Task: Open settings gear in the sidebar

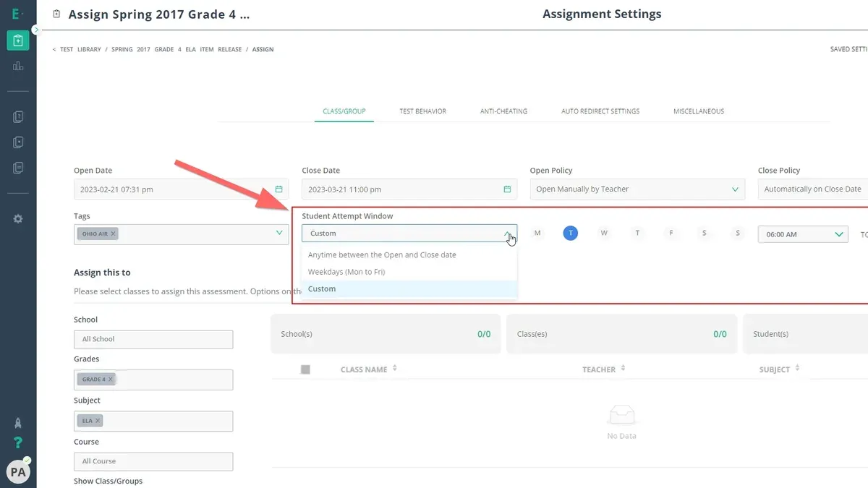Action: pyautogui.click(x=18, y=218)
